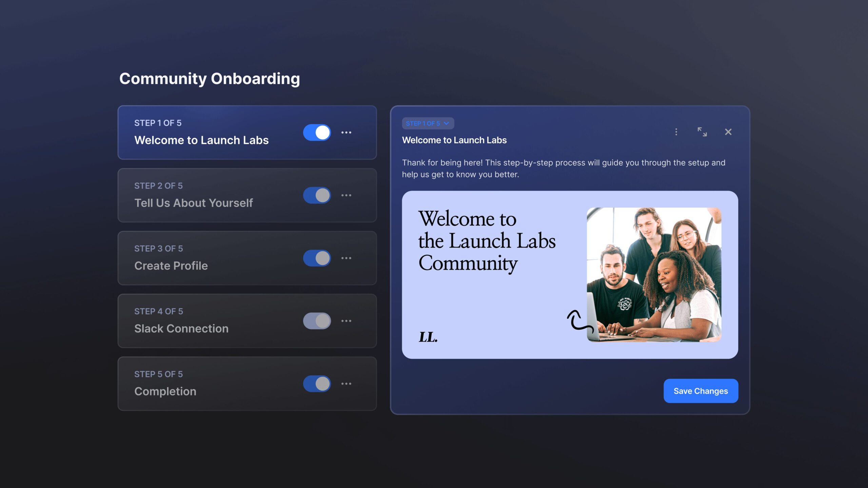Close the Welcome to Launch Labs preview
The width and height of the screenshot is (868, 488).
[x=729, y=132]
